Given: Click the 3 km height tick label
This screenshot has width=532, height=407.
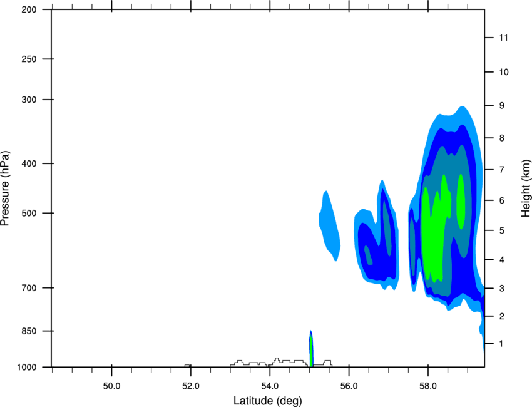Looking at the screenshot, I should (x=502, y=289).
